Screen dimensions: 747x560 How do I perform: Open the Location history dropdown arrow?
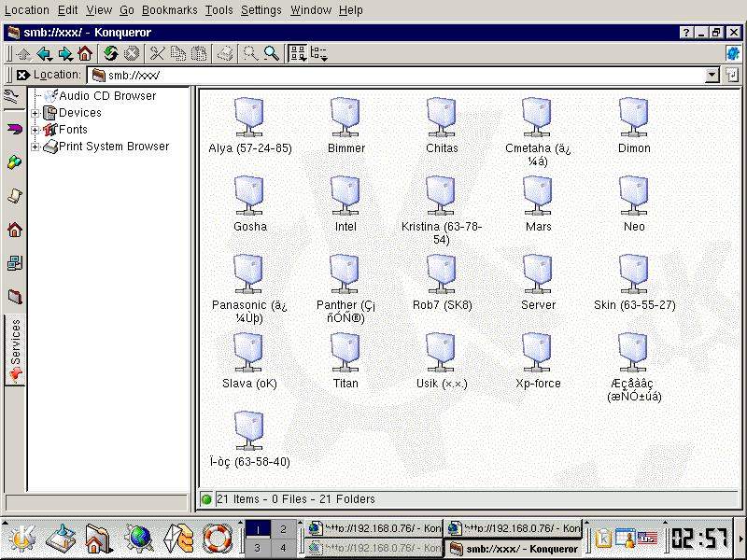712,75
